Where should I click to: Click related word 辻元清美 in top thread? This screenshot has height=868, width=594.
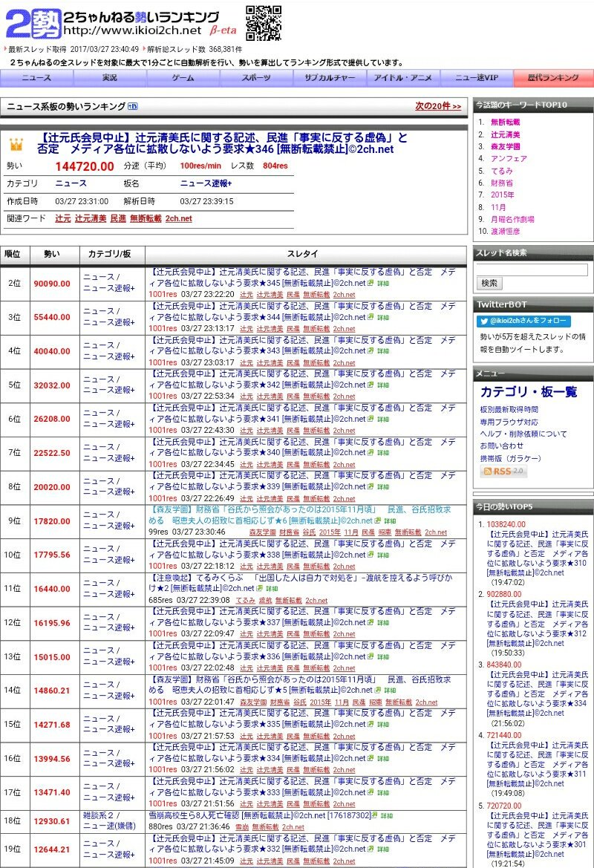pos(91,218)
